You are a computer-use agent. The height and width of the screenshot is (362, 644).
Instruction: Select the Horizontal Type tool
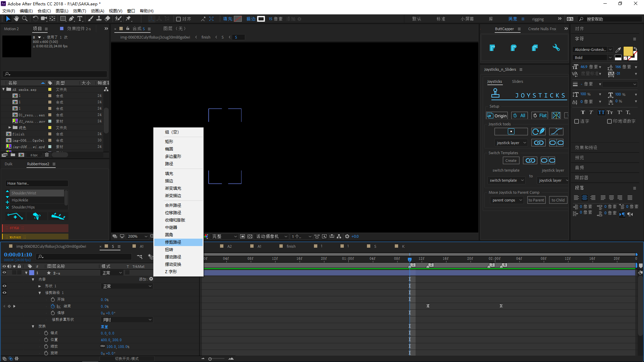point(80,19)
